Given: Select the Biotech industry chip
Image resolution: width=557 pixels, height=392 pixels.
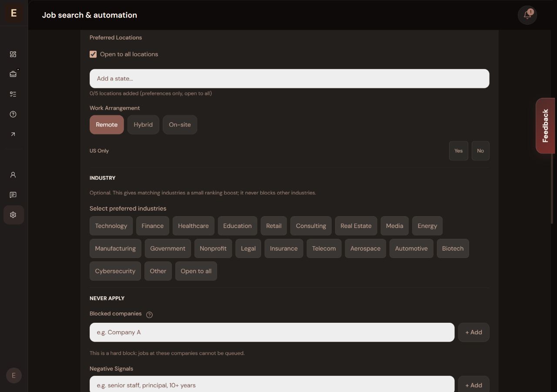Looking at the screenshot, I should [453, 248].
